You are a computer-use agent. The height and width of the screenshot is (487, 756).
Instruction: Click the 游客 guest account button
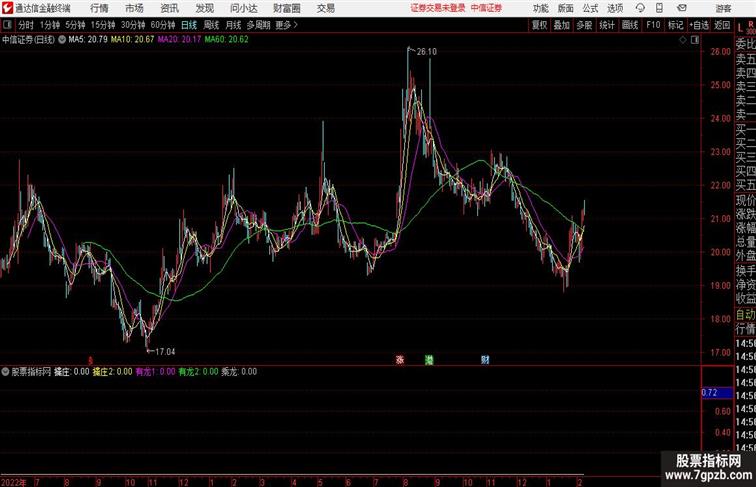pyautogui.click(x=723, y=8)
